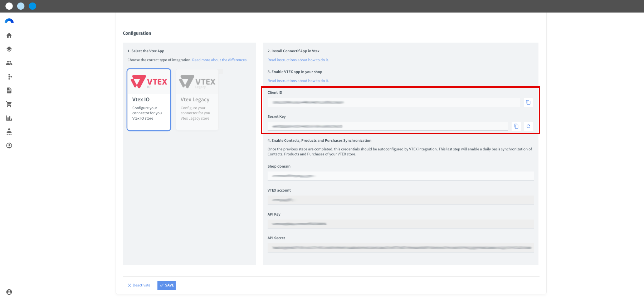Click into the Shop domain field
644x299 pixels.
(x=401, y=176)
